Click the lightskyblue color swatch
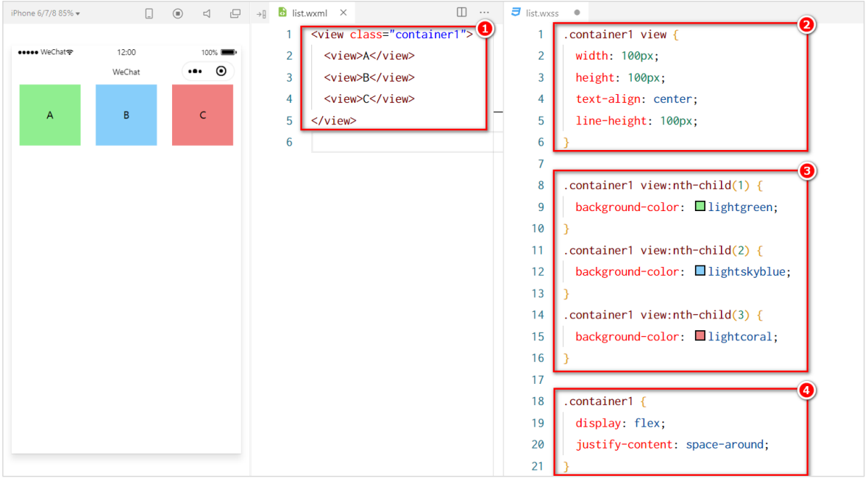The width and height of the screenshot is (868, 478). click(700, 271)
